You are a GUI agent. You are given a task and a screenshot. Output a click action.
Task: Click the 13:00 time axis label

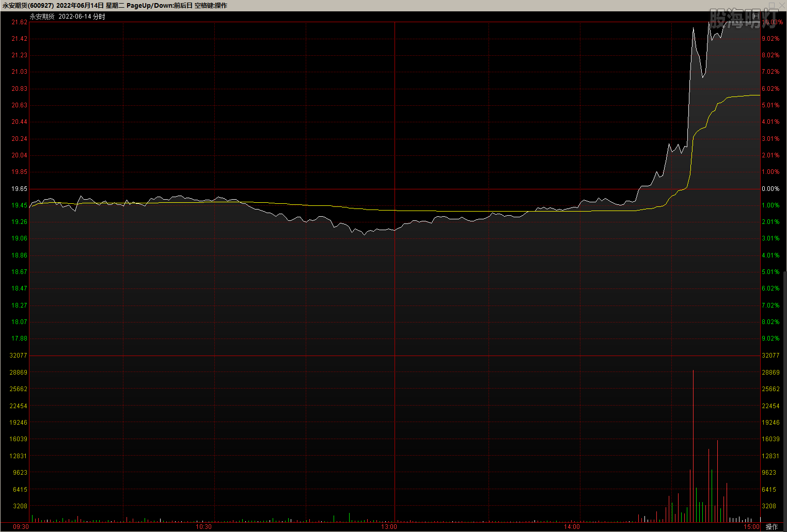coord(389,527)
